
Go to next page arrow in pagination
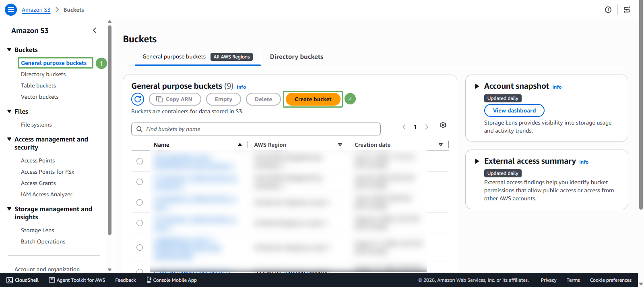click(427, 127)
